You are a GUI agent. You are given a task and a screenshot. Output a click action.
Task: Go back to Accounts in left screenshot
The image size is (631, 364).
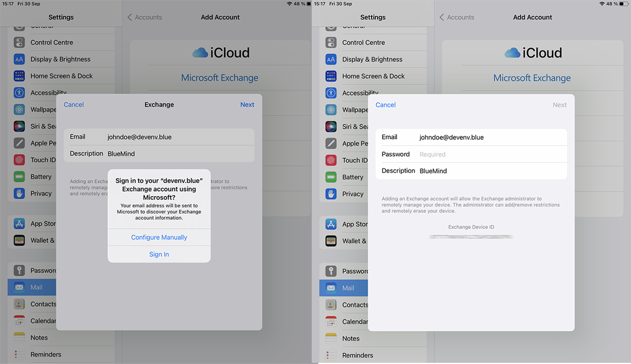tap(145, 17)
